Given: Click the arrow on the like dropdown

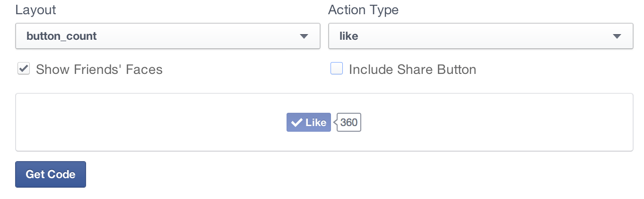Looking at the screenshot, I should point(617,36).
